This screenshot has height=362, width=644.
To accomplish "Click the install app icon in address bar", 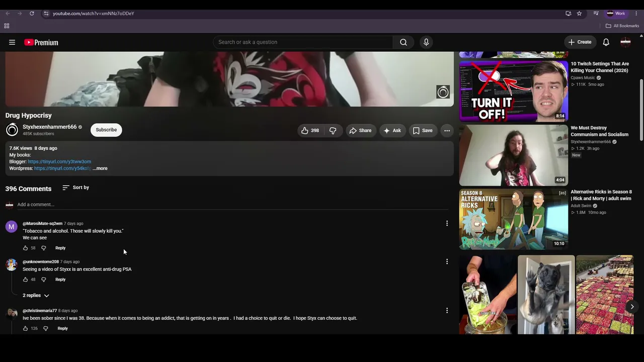I will click(568, 14).
